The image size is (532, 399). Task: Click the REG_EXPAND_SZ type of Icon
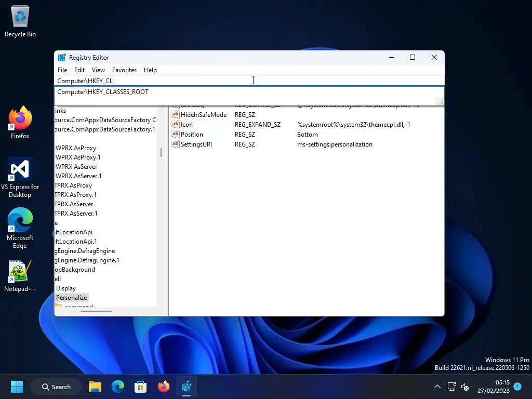coord(258,125)
